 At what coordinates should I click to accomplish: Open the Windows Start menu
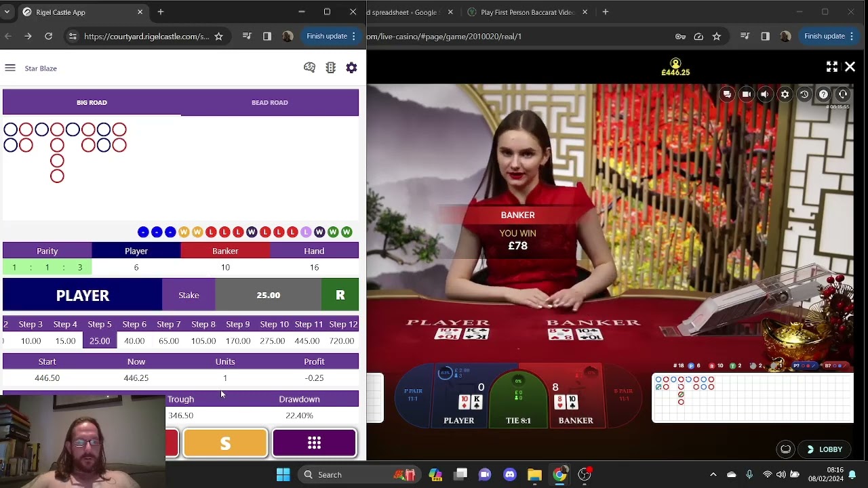click(x=283, y=474)
